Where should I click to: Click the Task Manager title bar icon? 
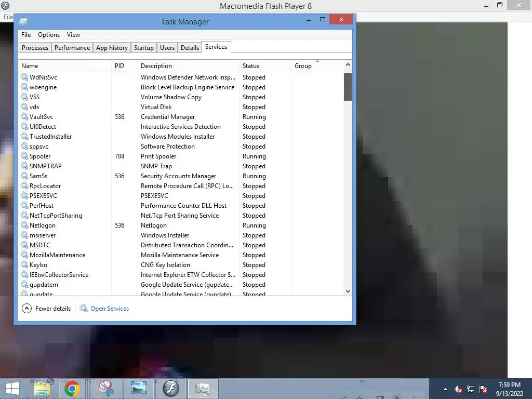click(23, 21)
